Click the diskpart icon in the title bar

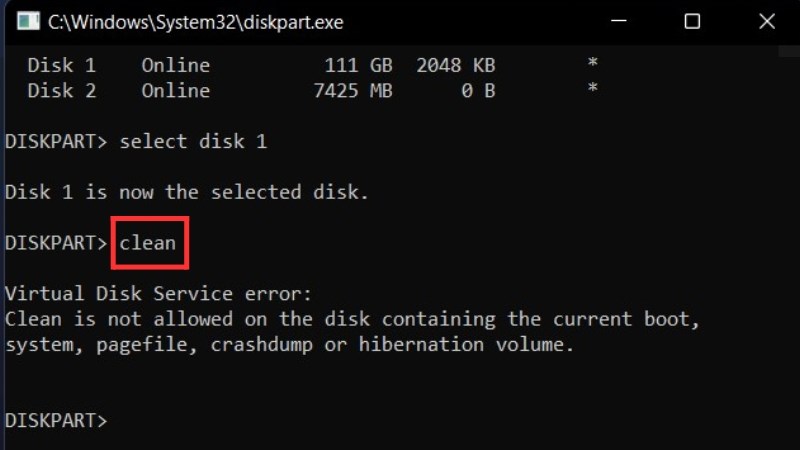pos(29,21)
